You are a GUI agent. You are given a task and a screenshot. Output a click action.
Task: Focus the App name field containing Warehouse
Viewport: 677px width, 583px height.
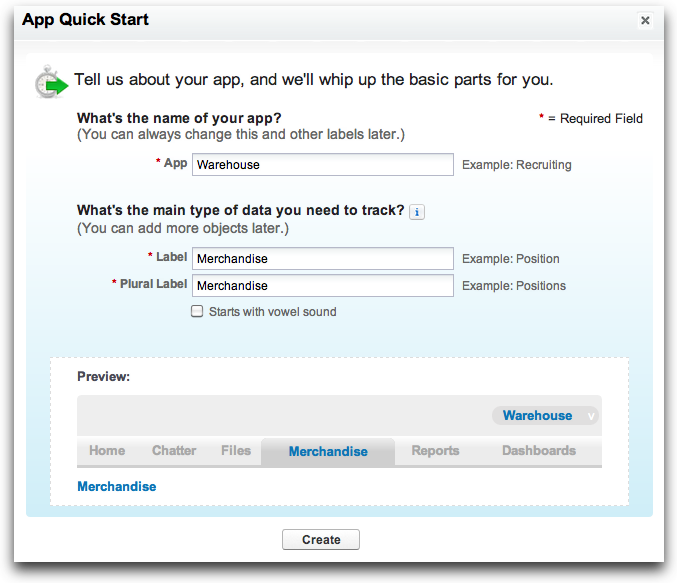pyautogui.click(x=323, y=165)
